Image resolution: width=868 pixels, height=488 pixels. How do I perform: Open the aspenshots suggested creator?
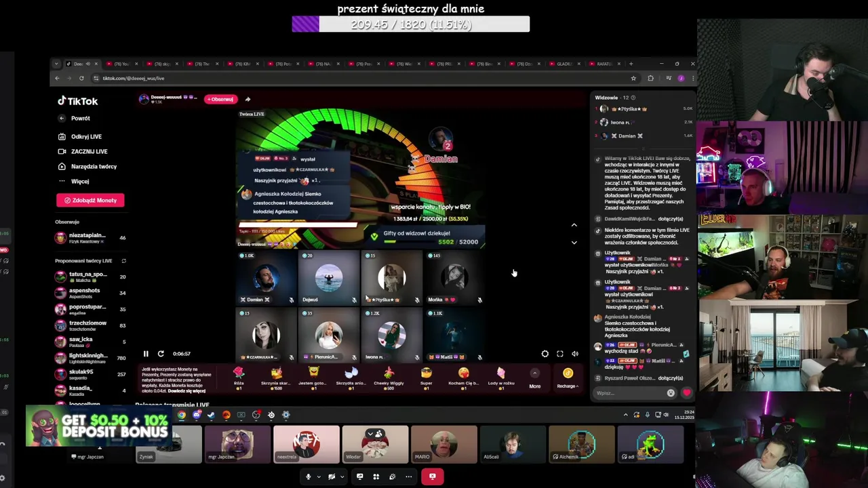pyautogui.click(x=90, y=293)
